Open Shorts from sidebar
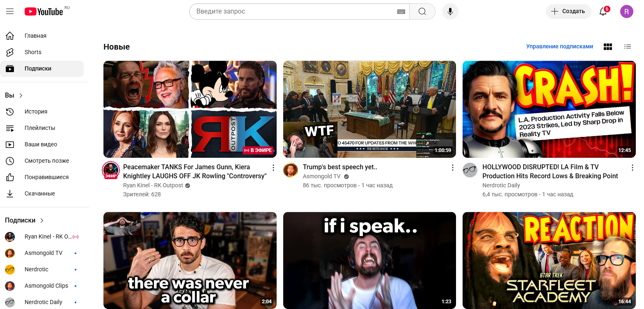 coord(42,52)
